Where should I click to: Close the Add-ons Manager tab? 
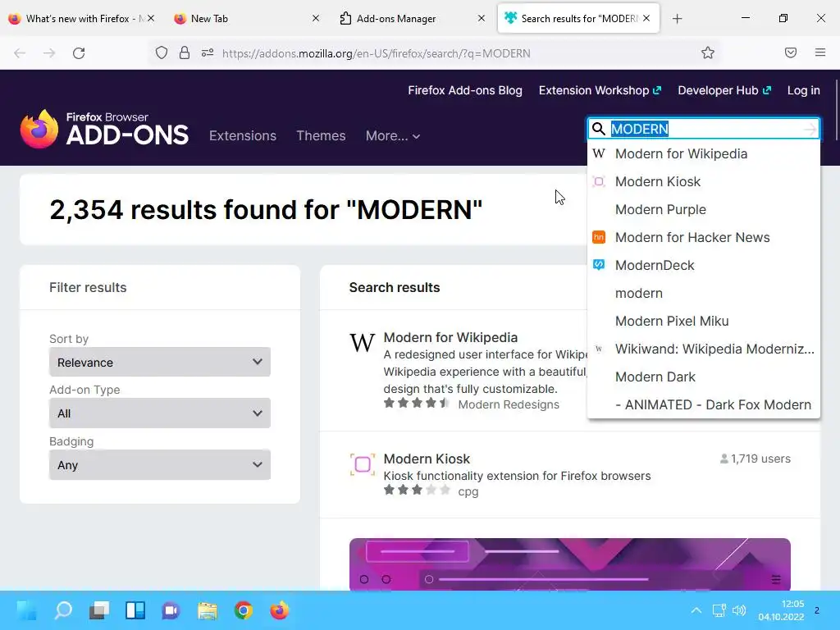point(481,18)
